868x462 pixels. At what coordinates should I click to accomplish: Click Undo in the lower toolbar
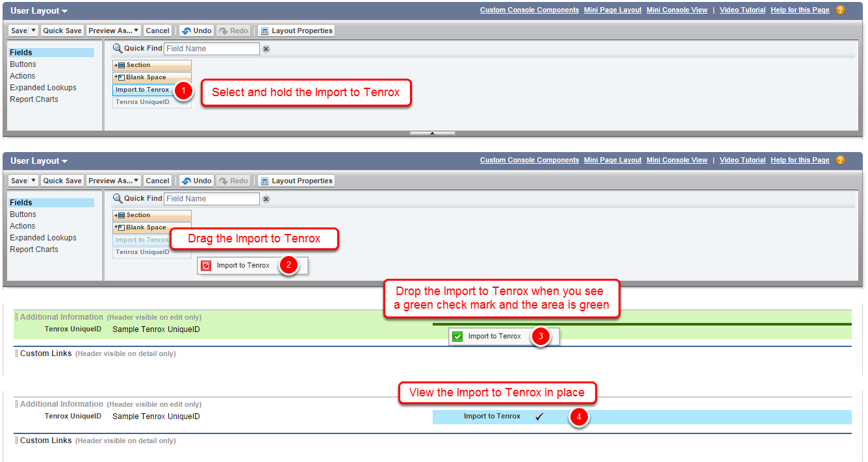[196, 181]
